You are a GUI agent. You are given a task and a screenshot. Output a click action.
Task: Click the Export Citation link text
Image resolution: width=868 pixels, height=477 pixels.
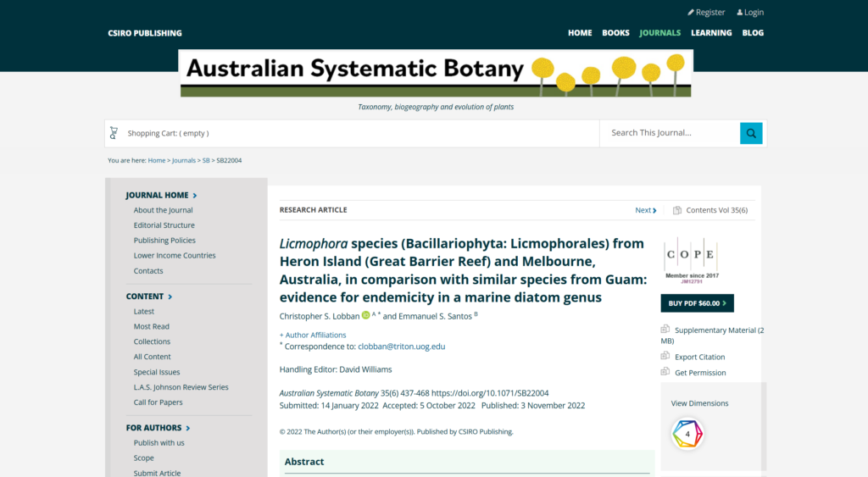pyautogui.click(x=699, y=358)
